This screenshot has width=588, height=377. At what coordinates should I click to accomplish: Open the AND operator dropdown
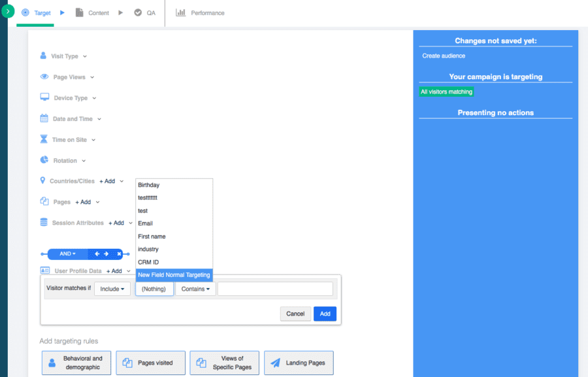[x=68, y=254]
